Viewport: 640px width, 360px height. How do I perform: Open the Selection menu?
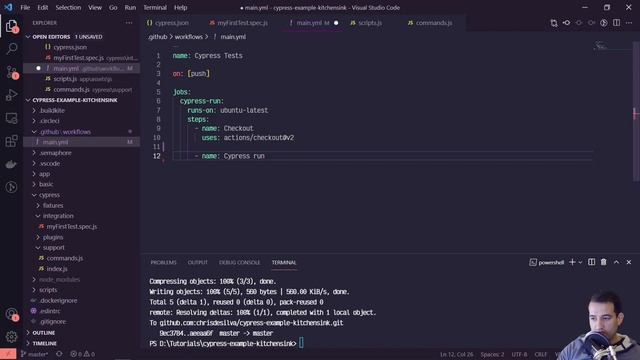pyautogui.click(x=68, y=7)
